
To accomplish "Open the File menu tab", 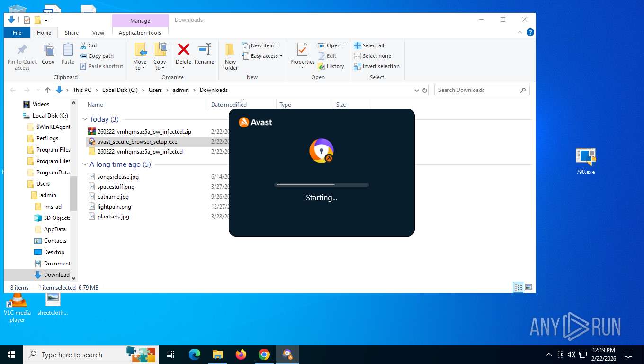I will pyautogui.click(x=17, y=33).
